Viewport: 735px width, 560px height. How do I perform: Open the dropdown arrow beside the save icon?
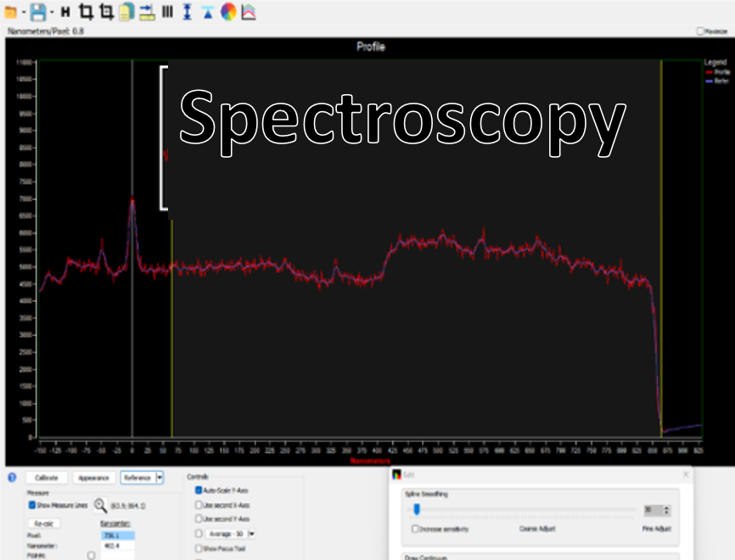(52, 13)
